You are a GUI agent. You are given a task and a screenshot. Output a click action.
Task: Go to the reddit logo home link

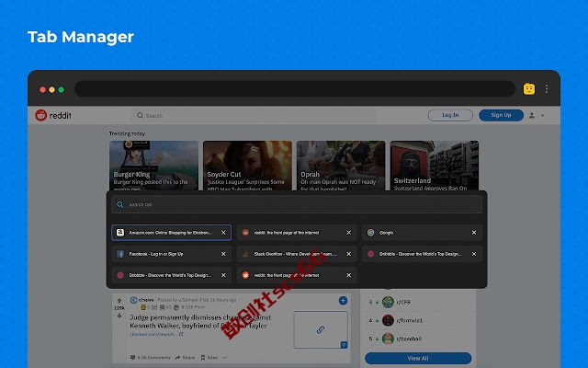(x=53, y=115)
